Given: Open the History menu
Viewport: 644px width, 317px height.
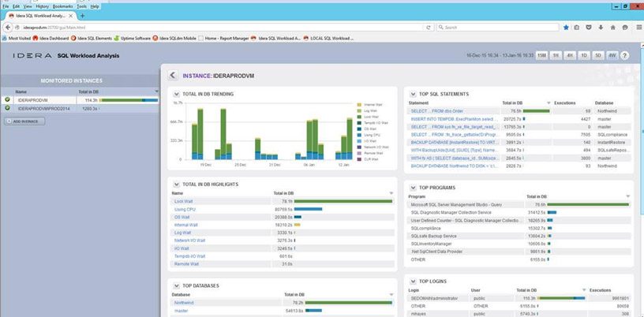Looking at the screenshot, I should tap(42, 6).
